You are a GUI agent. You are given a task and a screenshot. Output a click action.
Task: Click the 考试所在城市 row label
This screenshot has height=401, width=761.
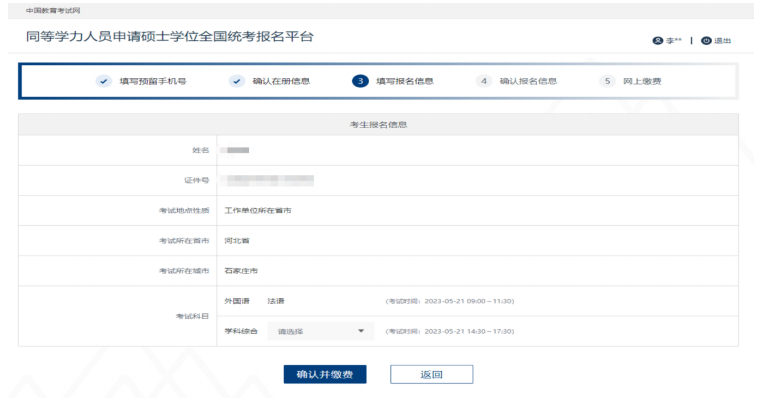pyautogui.click(x=184, y=271)
